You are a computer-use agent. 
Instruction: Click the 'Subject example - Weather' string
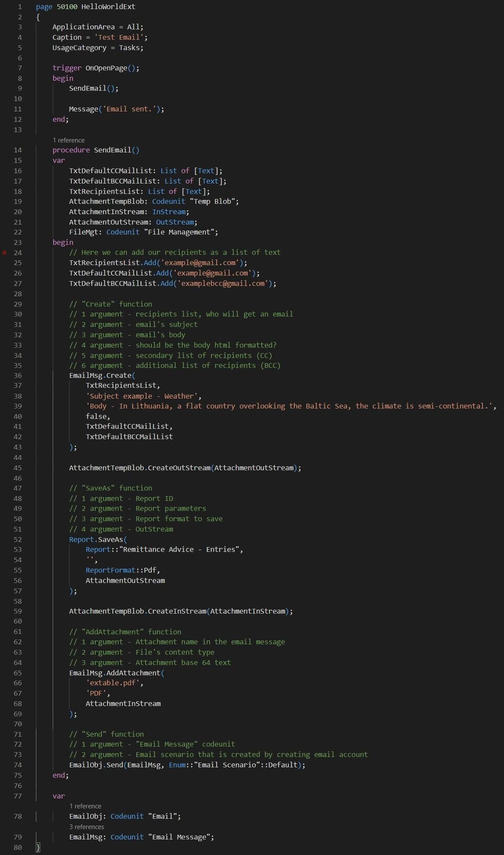(x=142, y=396)
